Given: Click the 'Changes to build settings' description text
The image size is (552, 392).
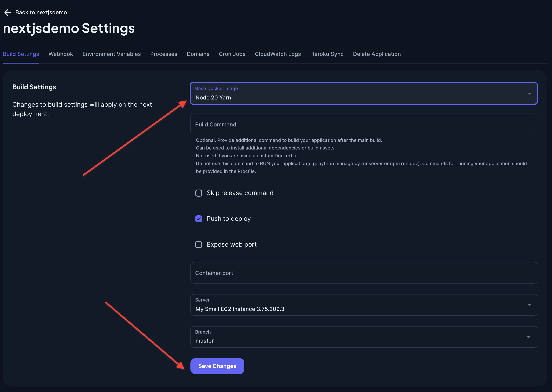Looking at the screenshot, I should [x=82, y=109].
